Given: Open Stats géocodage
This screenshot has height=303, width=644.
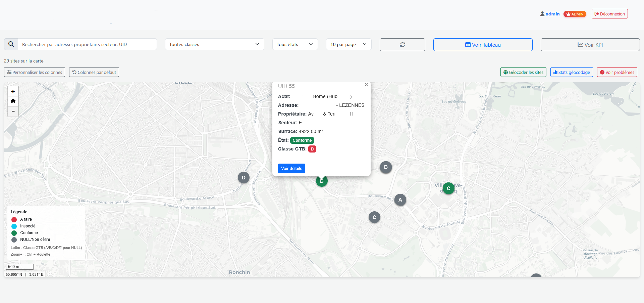Looking at the screenshot, I should 572,72.
